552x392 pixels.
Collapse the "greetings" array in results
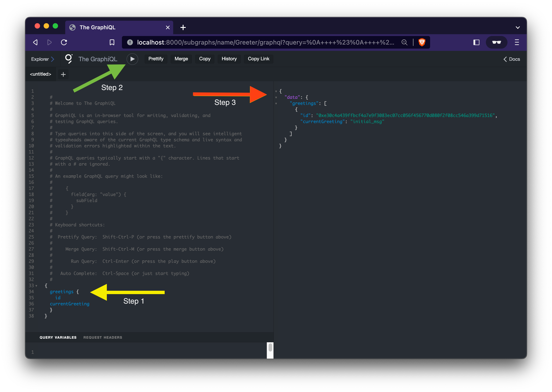pyautogui.click(x=276, y=104)
